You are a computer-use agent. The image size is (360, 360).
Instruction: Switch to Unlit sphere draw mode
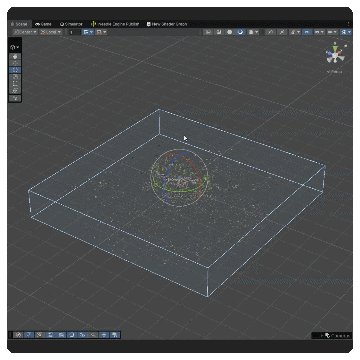pos(230,32)
